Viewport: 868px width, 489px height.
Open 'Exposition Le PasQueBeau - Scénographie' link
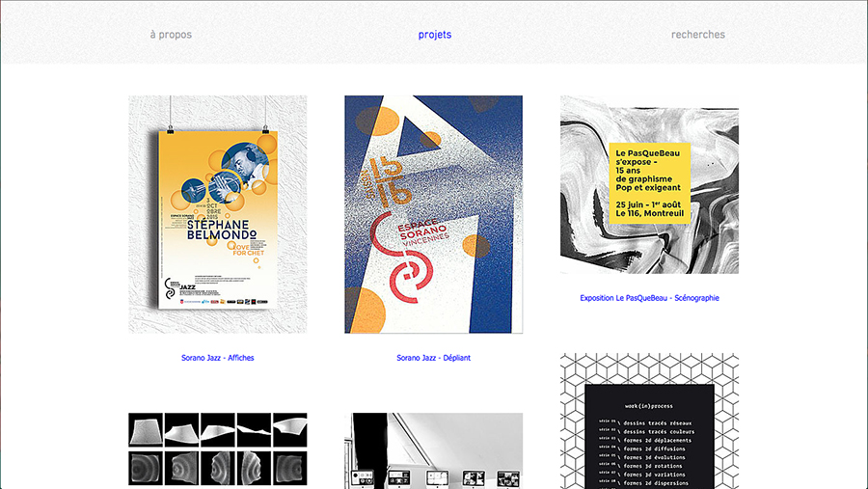coord(649,298)
